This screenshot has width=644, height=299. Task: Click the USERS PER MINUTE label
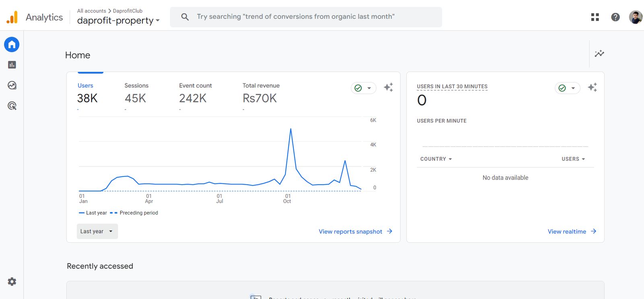[x=442, y=121]
